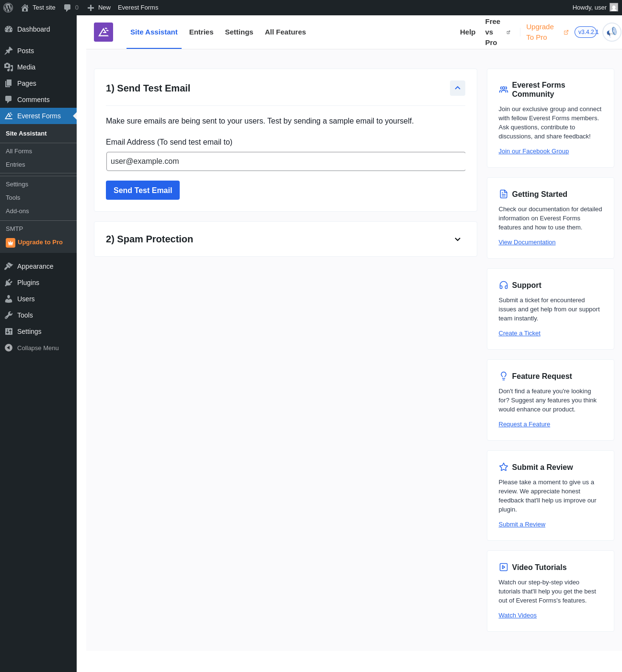The height and width of the screenshot is (672, 622).
Task: Click the Posts pin icon
Action: coord(9,51)
